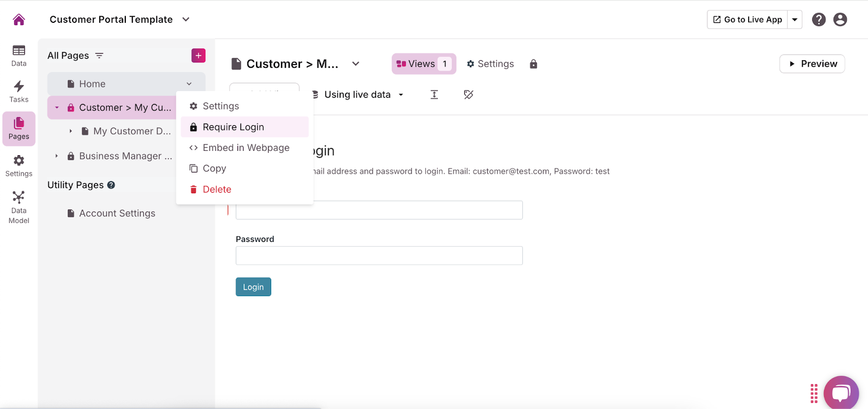Click the home icon in top-left corner
This screenshot has height=409, width=868.
pos(19,20)
